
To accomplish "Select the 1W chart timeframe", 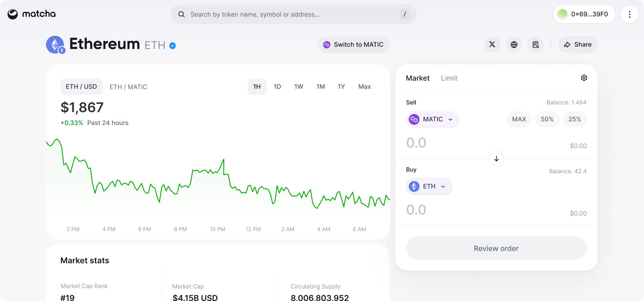I will click(299, 87).
